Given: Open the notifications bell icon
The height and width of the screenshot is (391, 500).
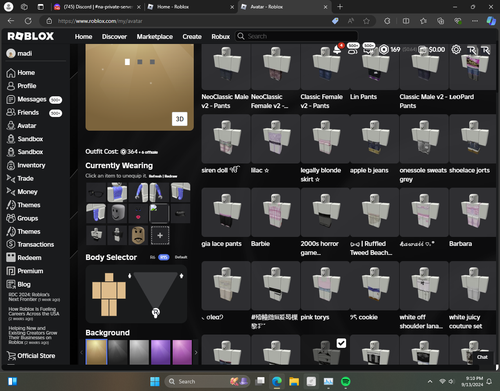Looking at the screenshot, I should [x=337, y=50].
